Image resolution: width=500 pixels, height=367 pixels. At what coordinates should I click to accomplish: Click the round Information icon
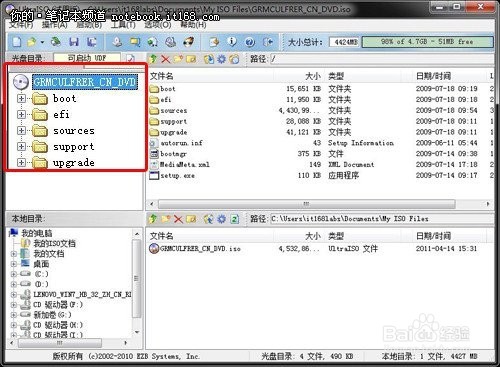tap(232, 42)
